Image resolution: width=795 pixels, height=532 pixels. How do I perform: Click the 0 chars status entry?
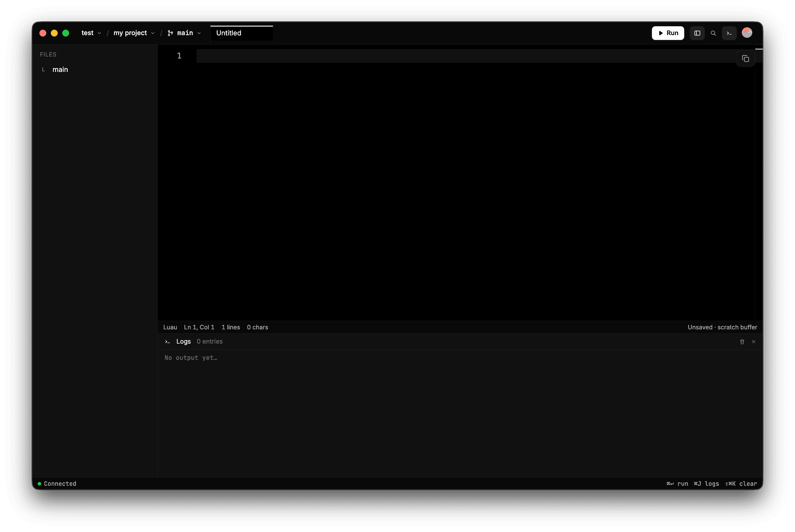257,327
